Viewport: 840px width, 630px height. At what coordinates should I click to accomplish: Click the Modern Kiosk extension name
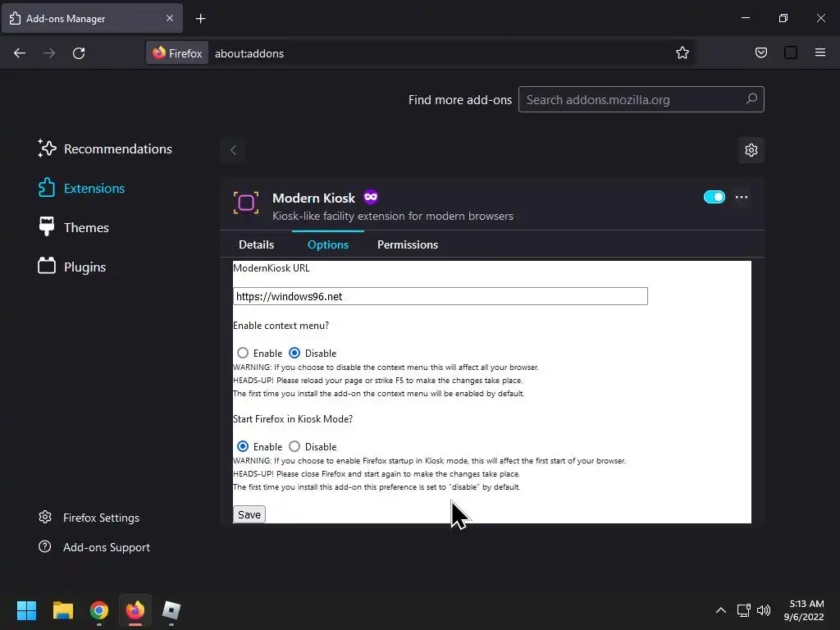click(313, 198)
